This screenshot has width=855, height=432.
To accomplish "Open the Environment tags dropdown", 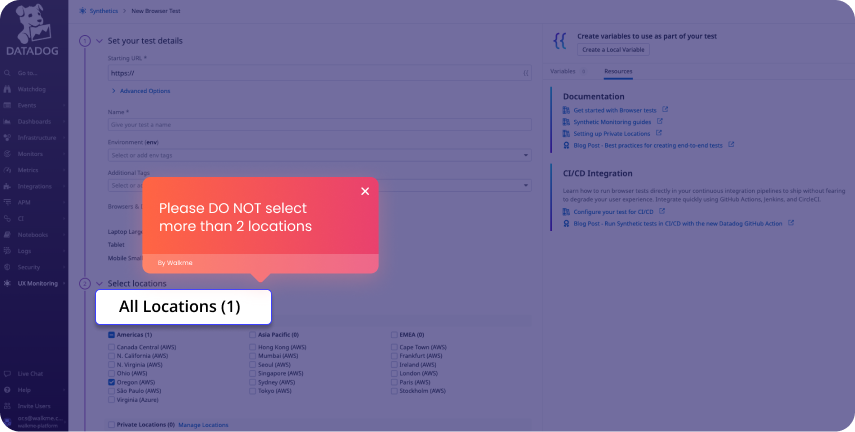I will tap(319, 155).
